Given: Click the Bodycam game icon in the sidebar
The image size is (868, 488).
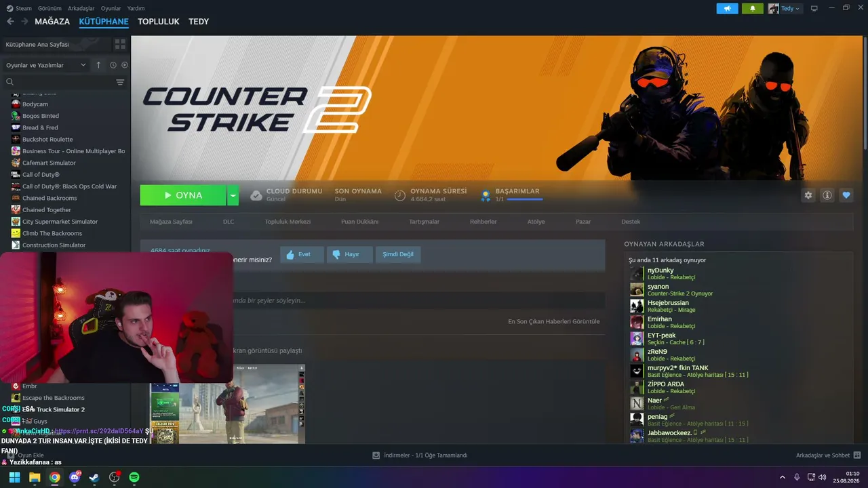Looking at the screenshot, I should (16, 104).
